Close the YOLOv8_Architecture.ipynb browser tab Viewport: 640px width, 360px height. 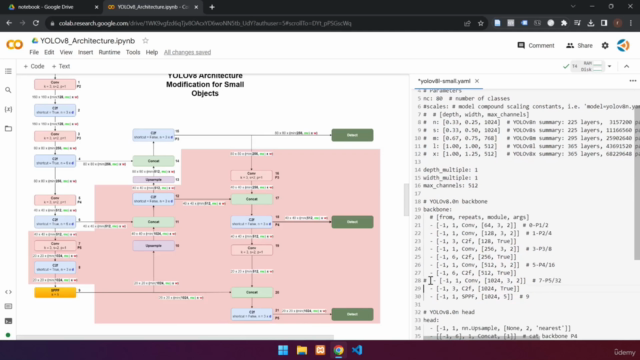(x=196, y=7)
